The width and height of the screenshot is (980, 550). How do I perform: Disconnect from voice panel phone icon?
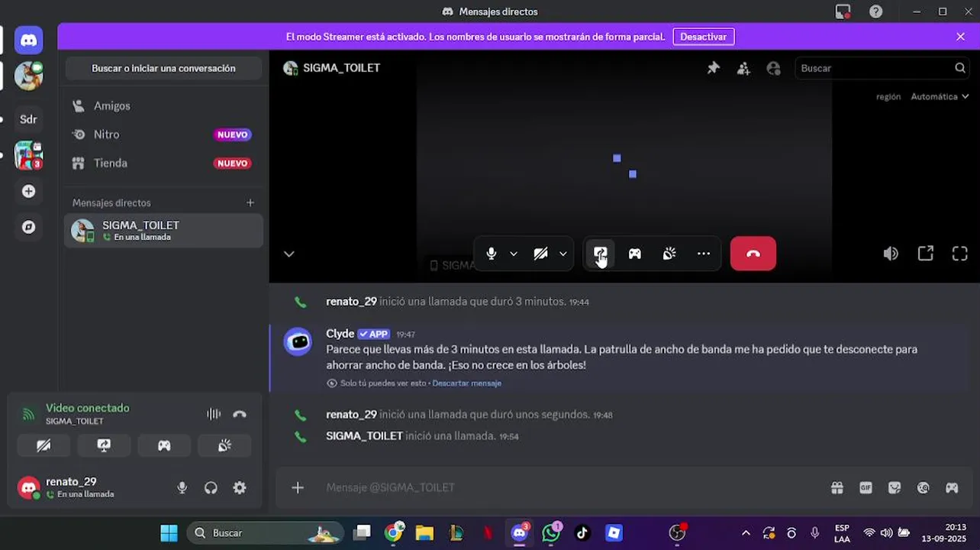[x=240, y=414]
